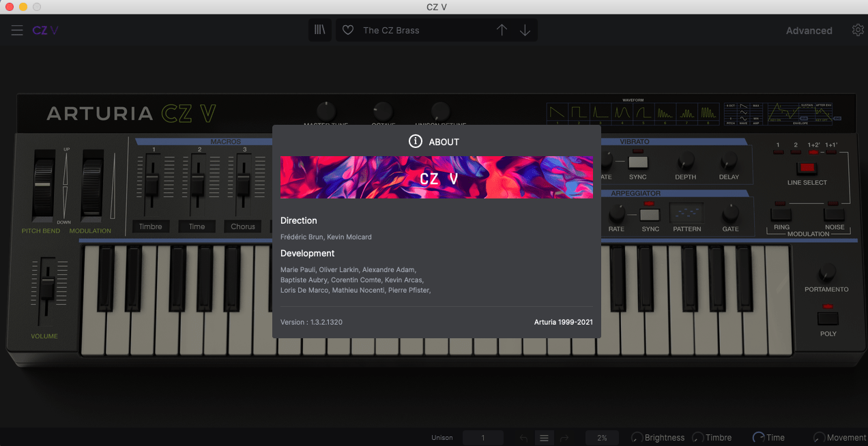
Task: Click the hamburger menu icon
Action: [x=16, y=29]
